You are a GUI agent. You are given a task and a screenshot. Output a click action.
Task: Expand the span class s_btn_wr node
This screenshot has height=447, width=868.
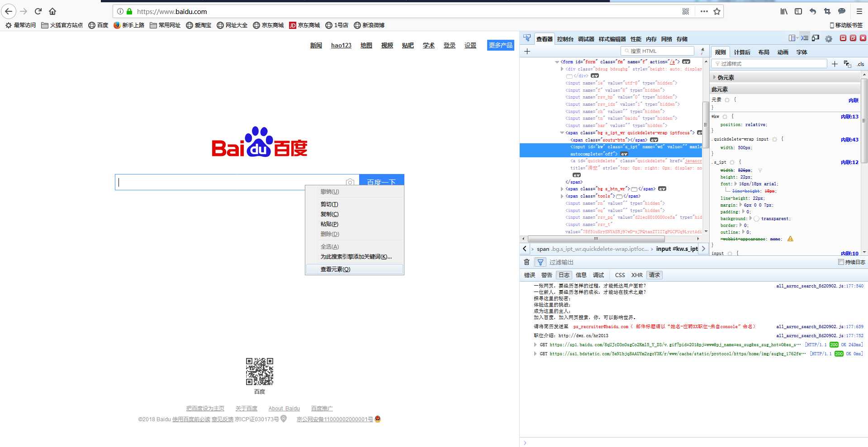coord(562,189)
